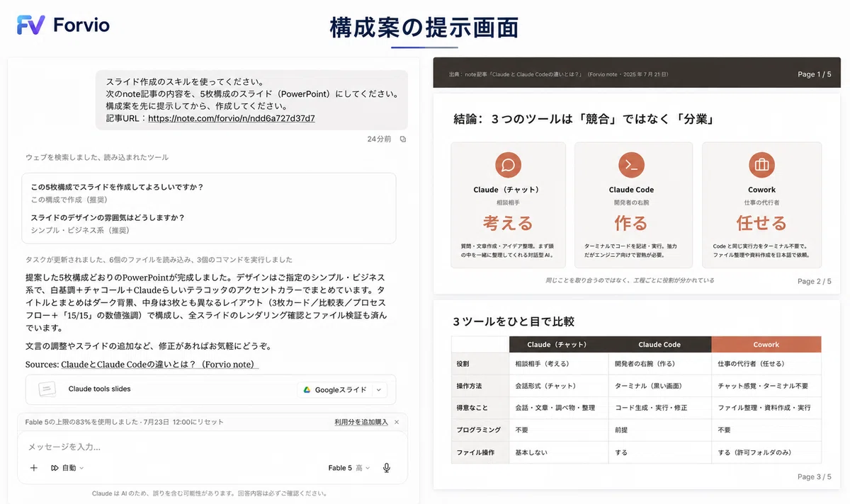
Task: Copy the user message with copy icon
Action: coord(403,139)
